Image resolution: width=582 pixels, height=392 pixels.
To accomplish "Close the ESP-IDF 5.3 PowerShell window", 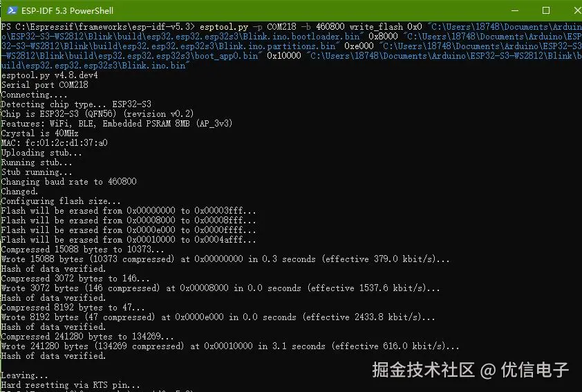I will point(578,10).
